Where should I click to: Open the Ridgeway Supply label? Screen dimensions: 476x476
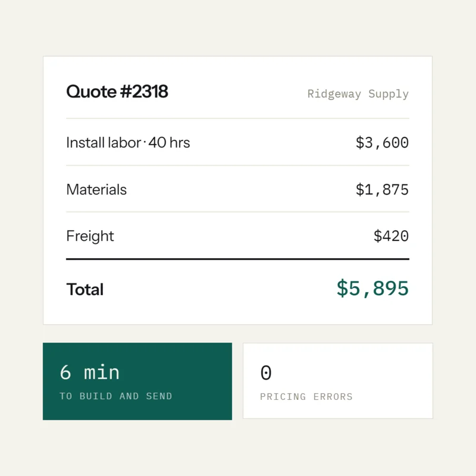[x=358, y=94]
